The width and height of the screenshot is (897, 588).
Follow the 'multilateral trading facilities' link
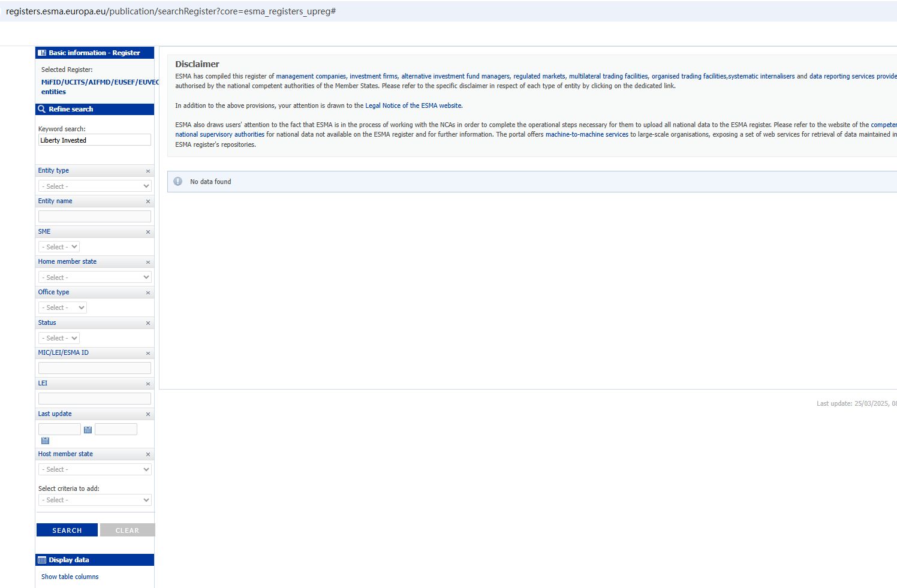pyautogui.click(x=608, y=76)
